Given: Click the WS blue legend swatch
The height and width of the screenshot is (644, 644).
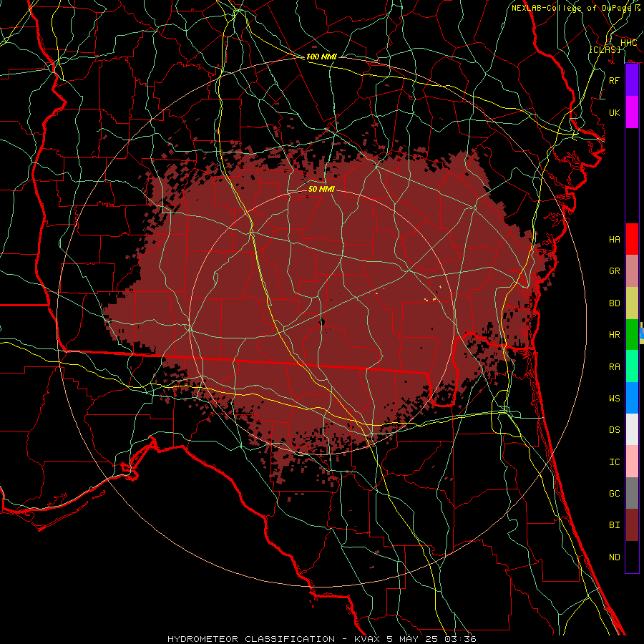Looking at the screenshot, I should point(632,398).
